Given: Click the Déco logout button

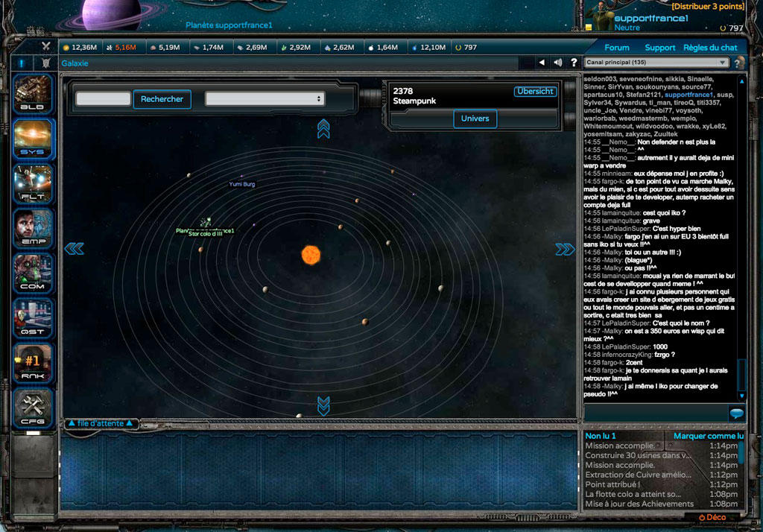Looking at the screenshot, I should 712,517.
